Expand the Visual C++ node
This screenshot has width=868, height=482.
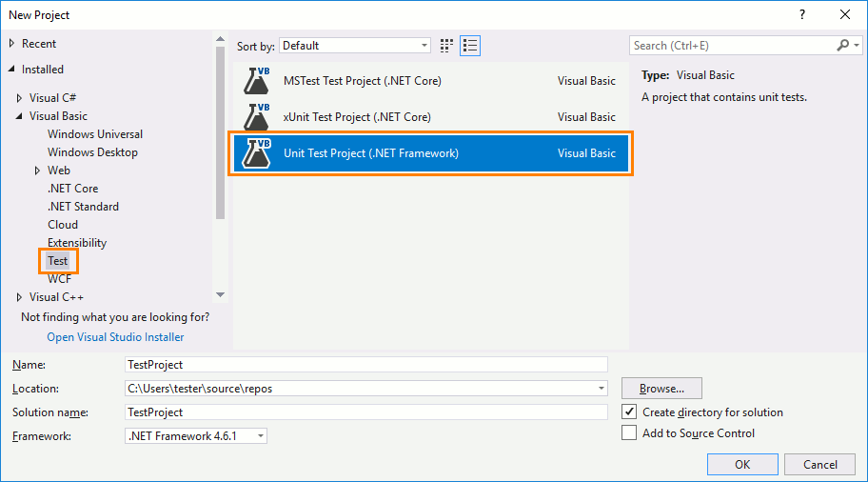pyautogui.click(x=19, y=297)
